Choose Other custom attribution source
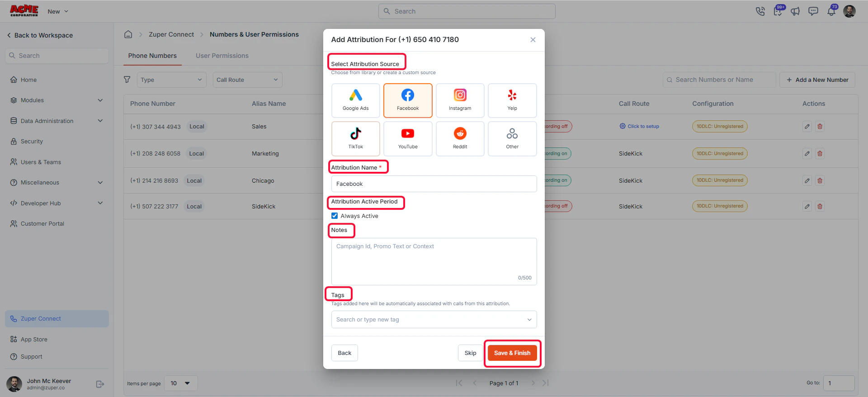Image resolution: width=868 pixels, height=397 pixels. point(512,139)
